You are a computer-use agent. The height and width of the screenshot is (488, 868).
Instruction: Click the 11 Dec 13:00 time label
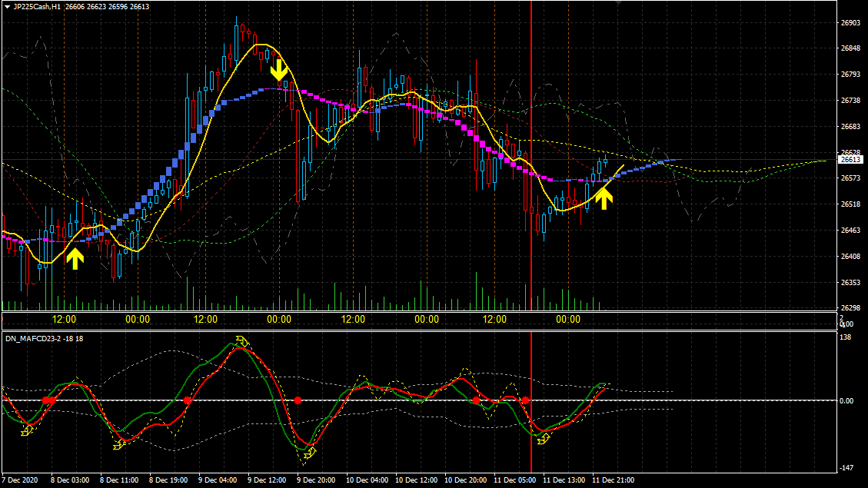click(x=564, y=480)
